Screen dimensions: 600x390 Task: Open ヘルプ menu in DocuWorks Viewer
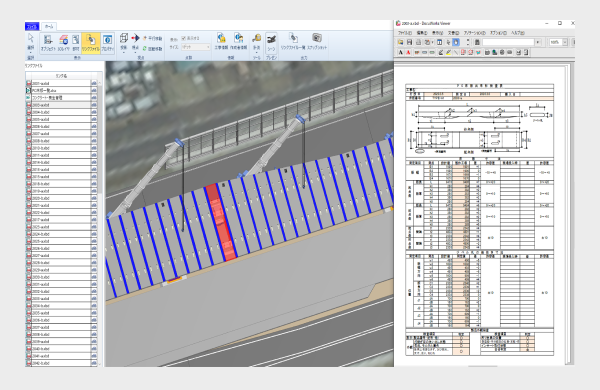[x=517, y=33]
